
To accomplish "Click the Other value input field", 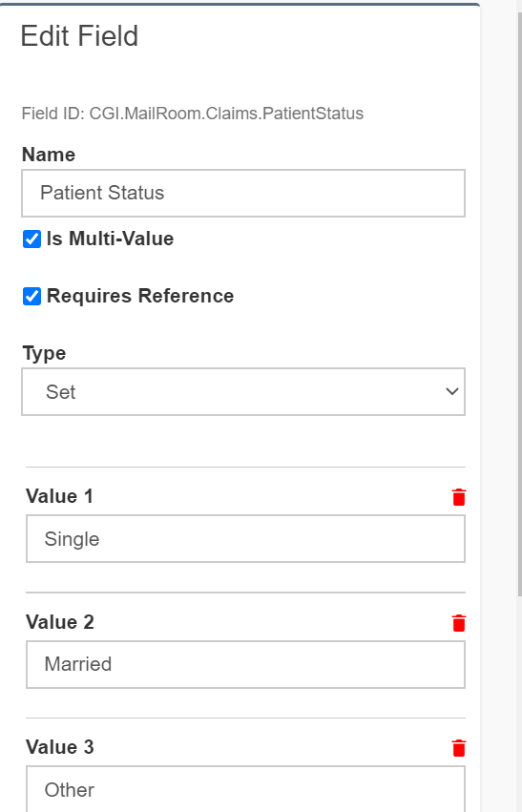I will point(245,789).
